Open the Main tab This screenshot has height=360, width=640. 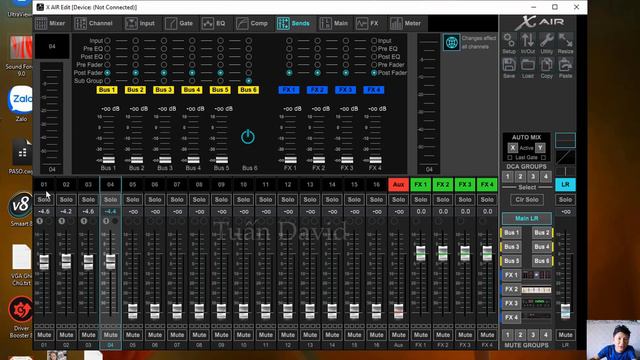[334, 23]
